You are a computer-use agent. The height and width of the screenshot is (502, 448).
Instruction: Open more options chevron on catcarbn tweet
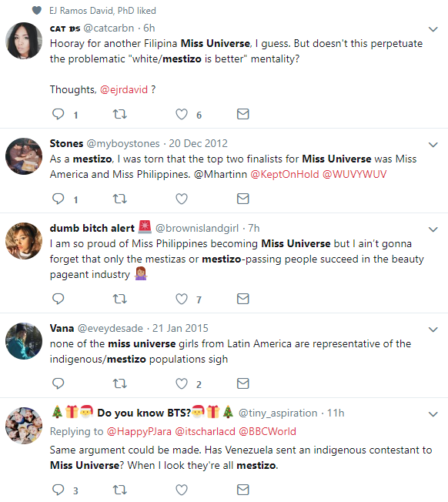433,29
